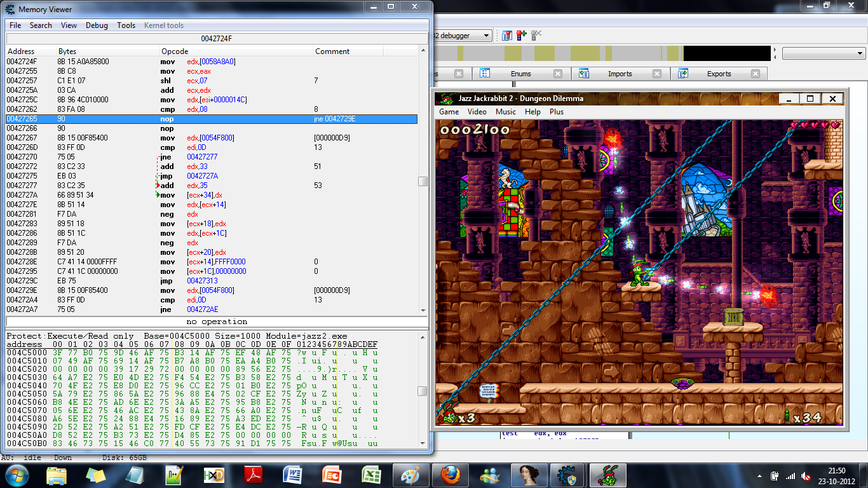Click the hex dump pane's vertical scrollbar thumb
868x488 pixels.
(423, 391)
